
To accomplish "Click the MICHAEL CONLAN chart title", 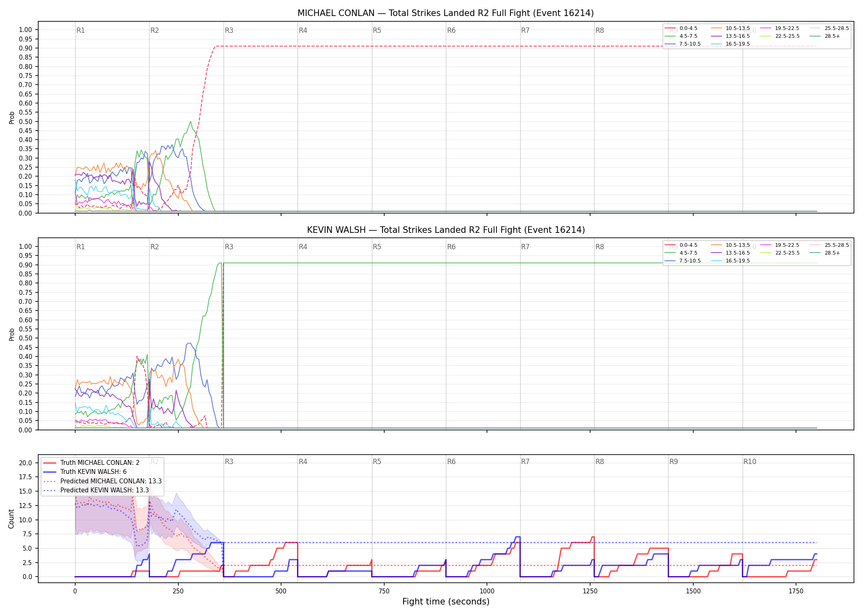I will pyautogui.click(x=445, y=13).
